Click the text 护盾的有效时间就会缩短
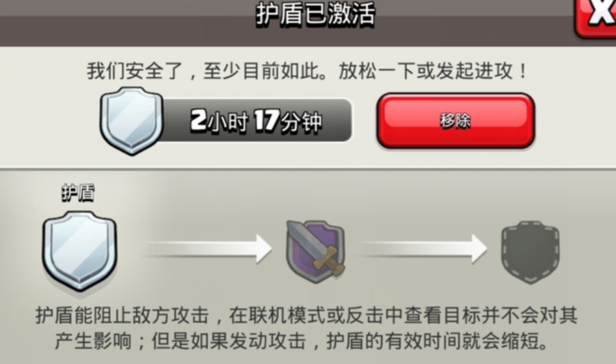 [438, 341]
